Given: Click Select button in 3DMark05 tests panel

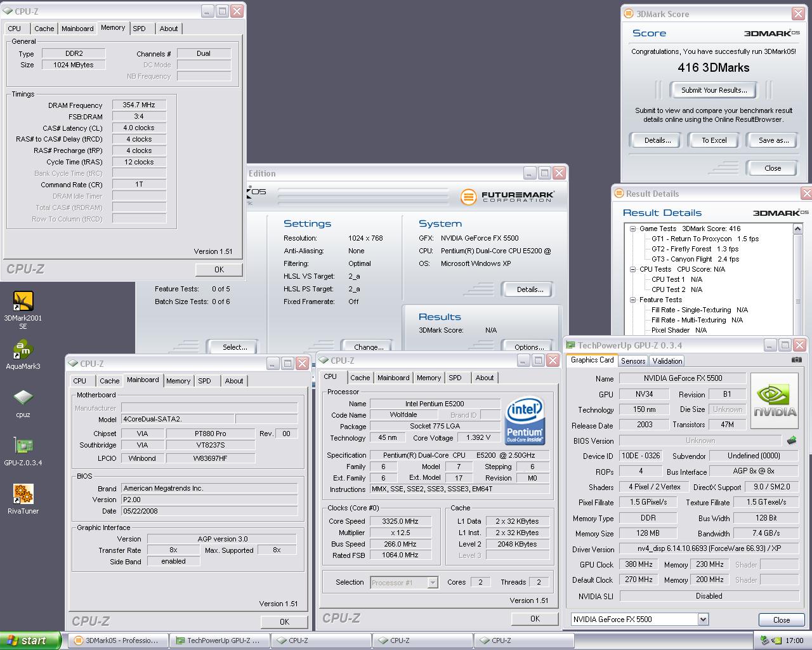Looking at the screenshot, I should pyautogui.click(x=235, y=347).
